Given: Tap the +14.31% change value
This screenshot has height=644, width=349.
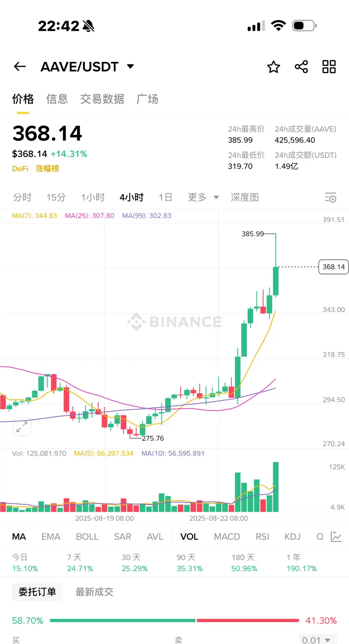Looking at the screenshot, I should pyautogui.click(x=69, y=154).
